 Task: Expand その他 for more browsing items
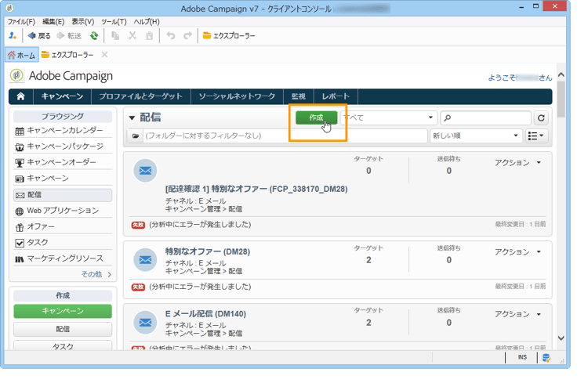[x=96, y=274]
